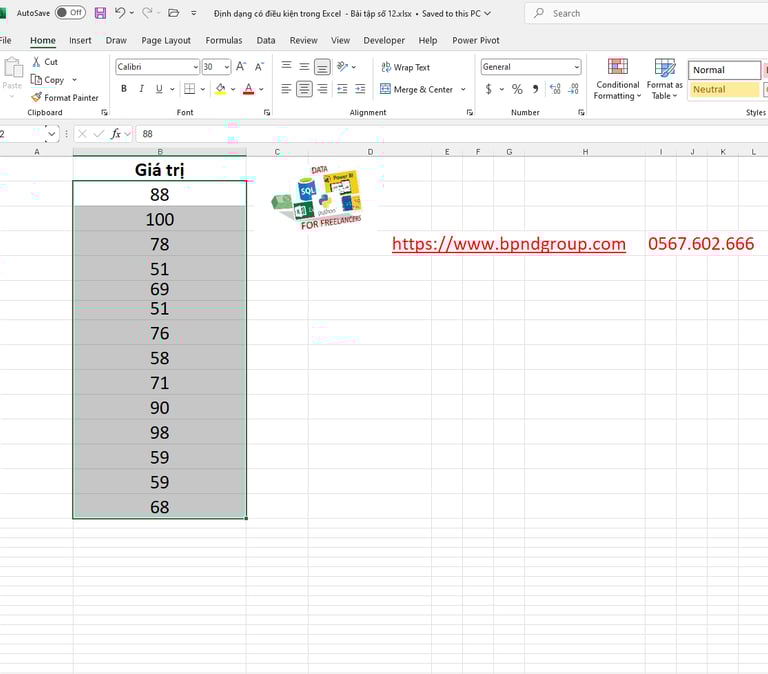Switch to the Insert tab
This screenshot has width=768, height=674.
click(80, 40)
